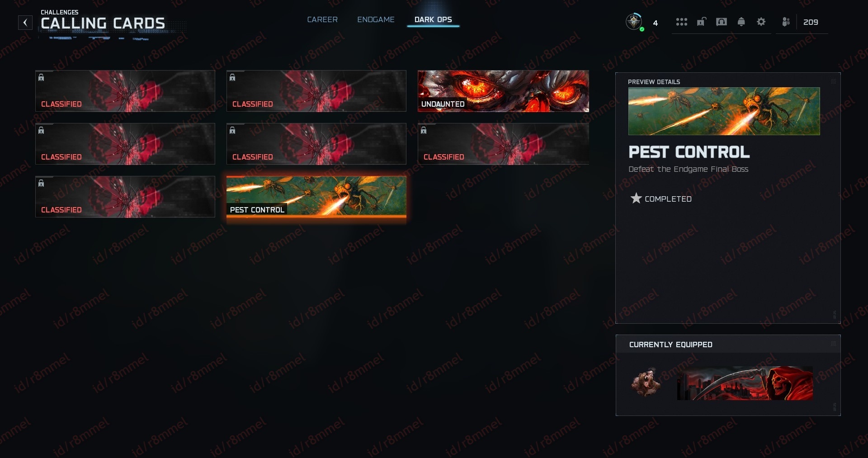Screen dimensions: 868x458
Task: Switch to the Career tab
Action: 322,19
